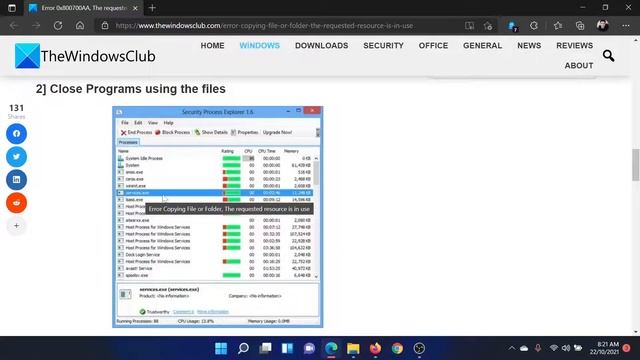Share article on LinkedIn
640x360 pixels.
click(x=16, y=180)
